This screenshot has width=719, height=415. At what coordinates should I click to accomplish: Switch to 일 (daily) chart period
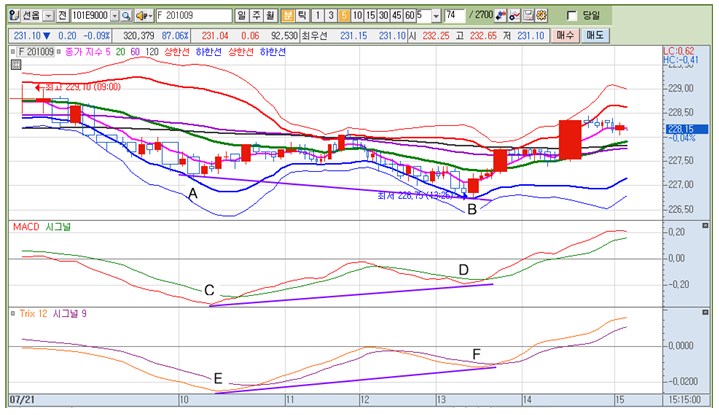243,16
